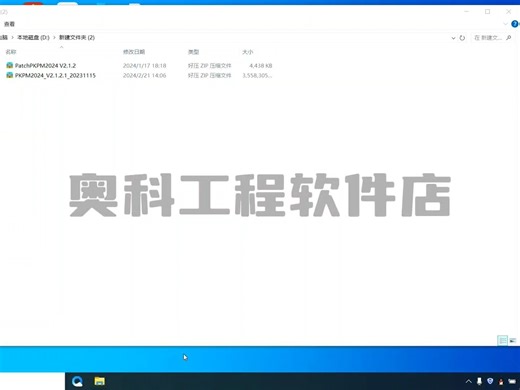Open the 查看 ribbon tab
The height and width of the screenshot is (390, 520).
tap(9, 24)
